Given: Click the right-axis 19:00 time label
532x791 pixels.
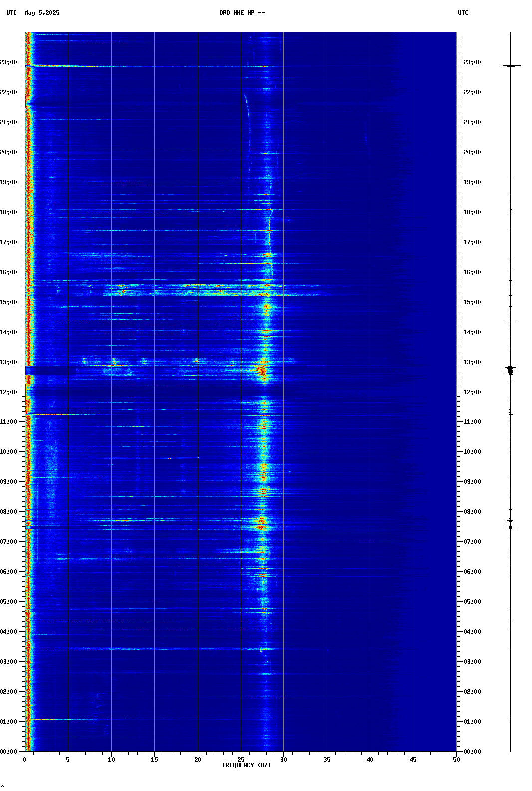Looking at the screenshot, I should point(472,182).
